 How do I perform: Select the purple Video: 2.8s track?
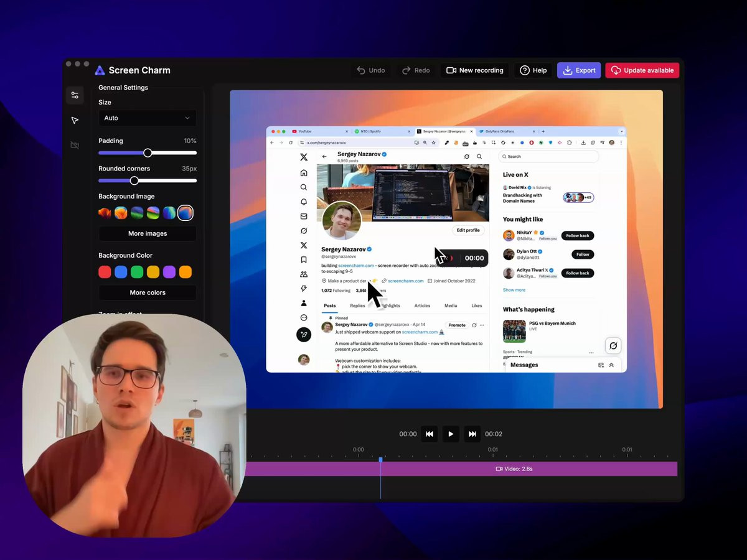(462, 469)
